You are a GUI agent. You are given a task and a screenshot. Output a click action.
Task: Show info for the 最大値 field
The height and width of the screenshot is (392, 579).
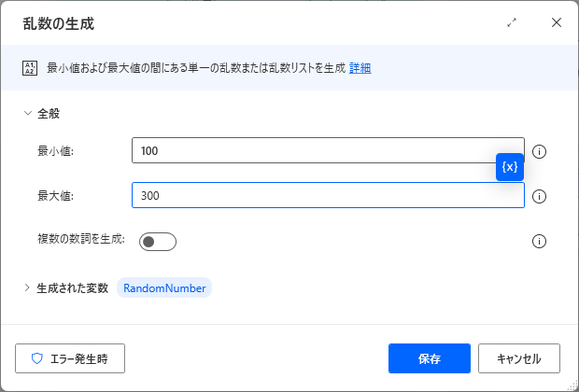(x=539, y=196)
